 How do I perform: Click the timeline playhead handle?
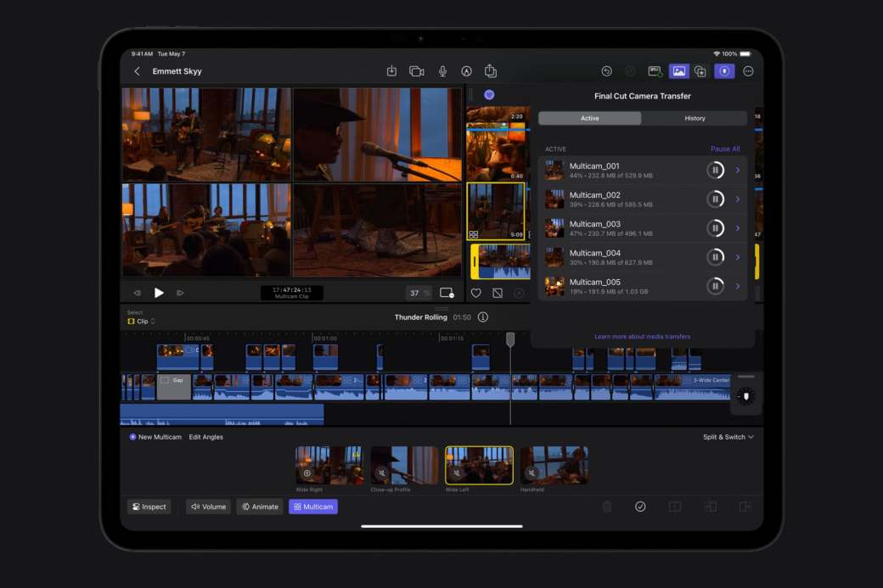coord(510,339)
